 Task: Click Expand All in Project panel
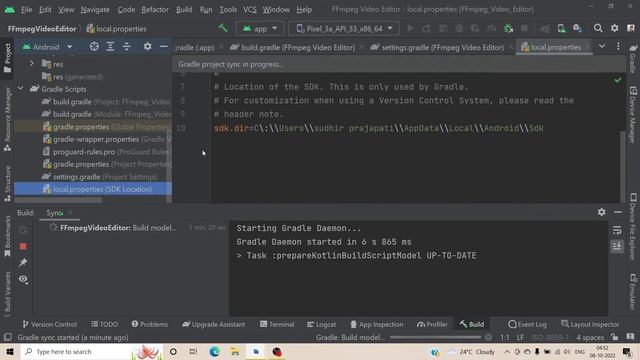click(x=110, y=47)
